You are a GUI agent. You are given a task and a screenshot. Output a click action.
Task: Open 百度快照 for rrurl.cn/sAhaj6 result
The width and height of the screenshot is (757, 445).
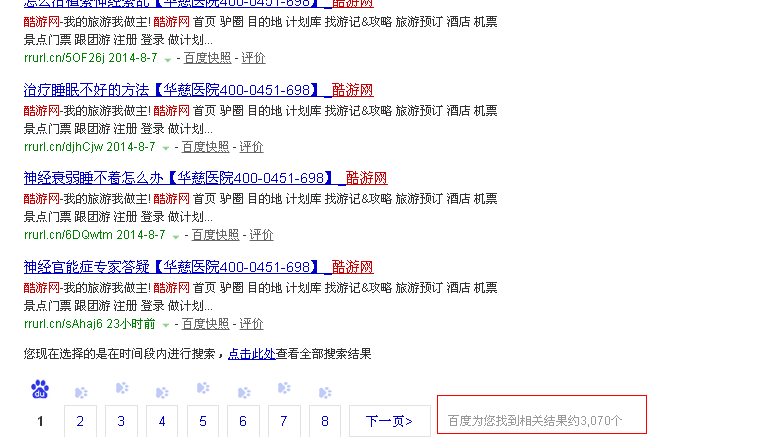pos(205,324)
